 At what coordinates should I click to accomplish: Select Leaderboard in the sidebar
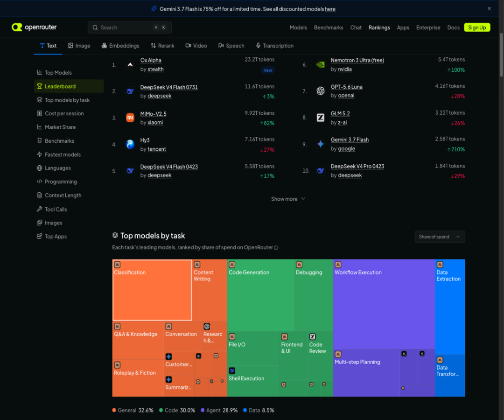coord(69,86)
